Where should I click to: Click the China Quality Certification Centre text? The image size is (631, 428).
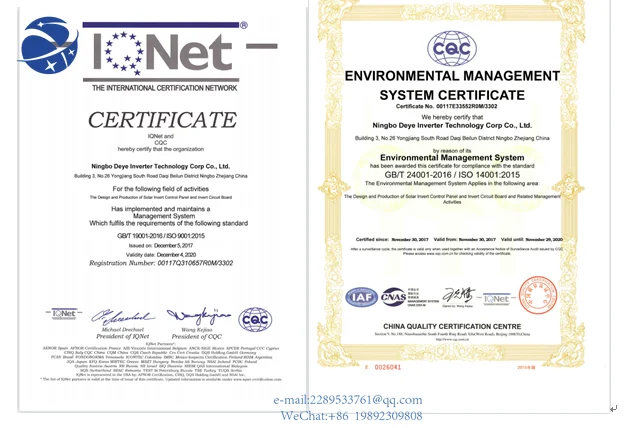[x=452, y=327]
